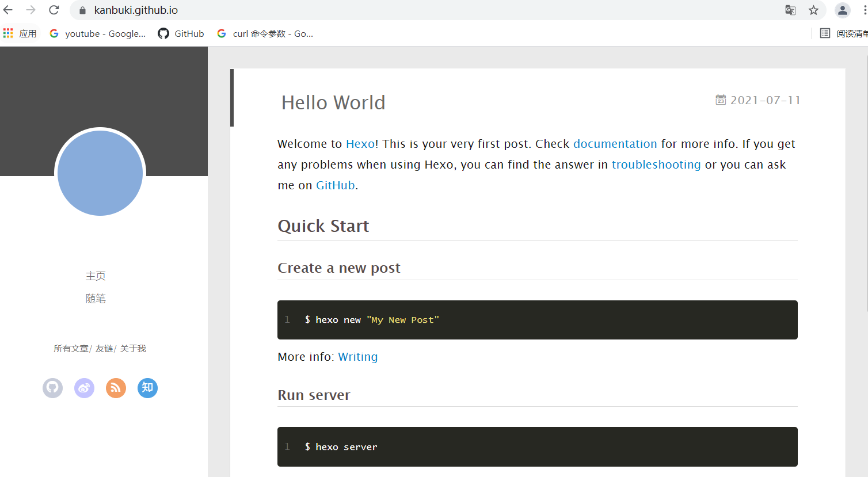Open the apps grid shortcut 应用
Viewport: 868px width, 477px height.
pos(20,33)
